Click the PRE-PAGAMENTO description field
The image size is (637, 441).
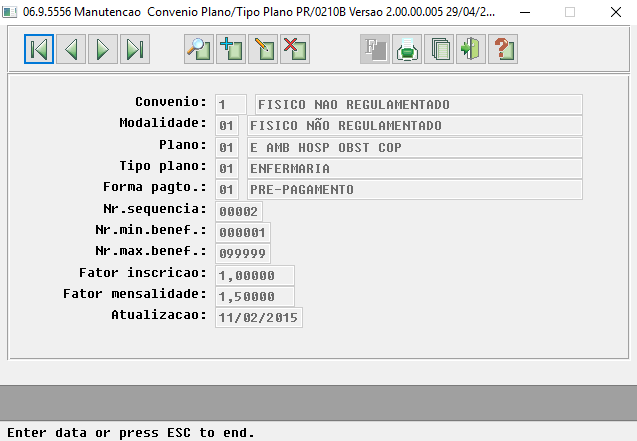click(415, 190)
